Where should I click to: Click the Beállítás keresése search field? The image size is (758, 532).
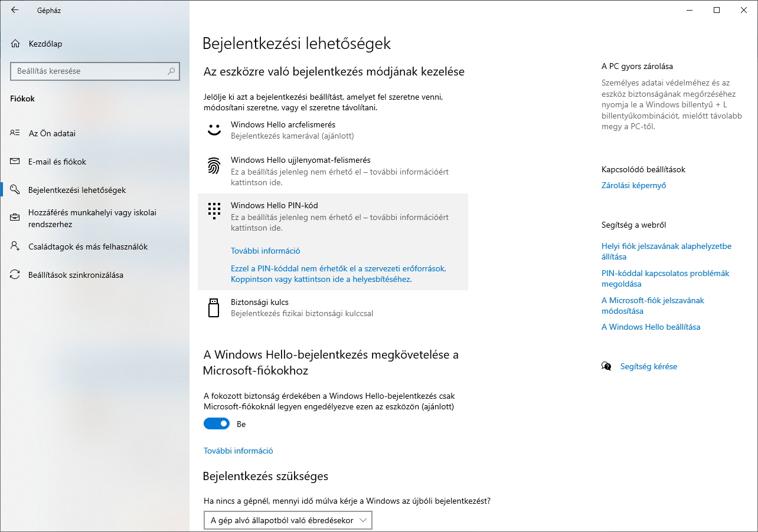click(94, 71)
